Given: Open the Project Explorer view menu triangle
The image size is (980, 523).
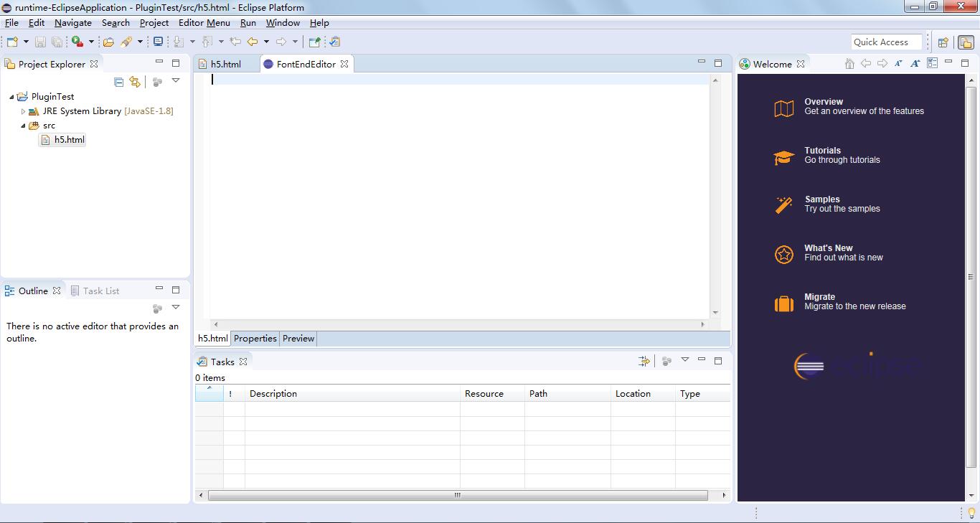Looking at the screenshot, I should pyautogui.click(x=176, y=81).
